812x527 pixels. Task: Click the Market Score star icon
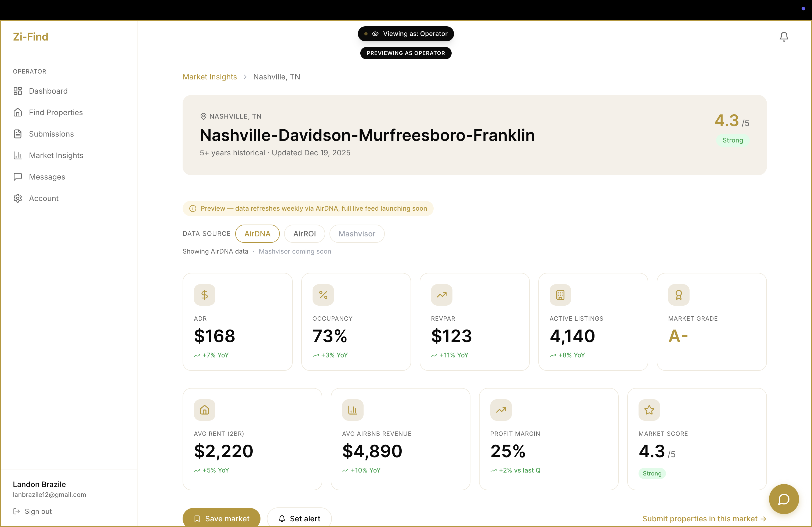point(649,410)
